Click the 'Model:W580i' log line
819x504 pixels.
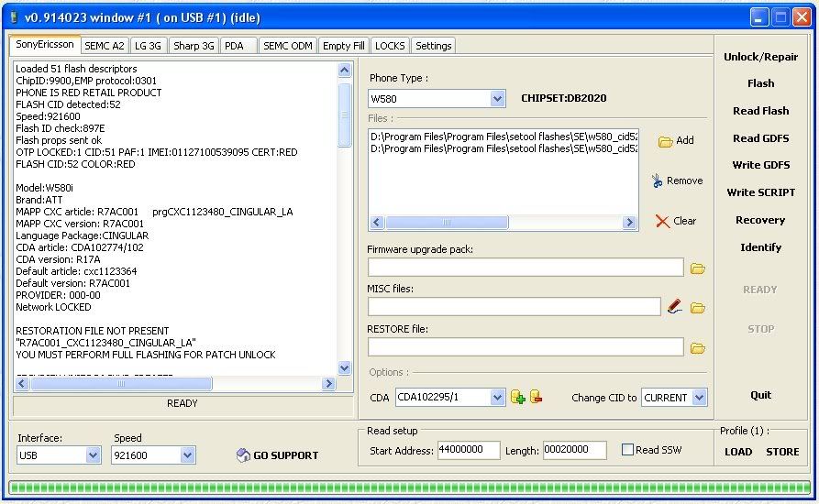44,188
